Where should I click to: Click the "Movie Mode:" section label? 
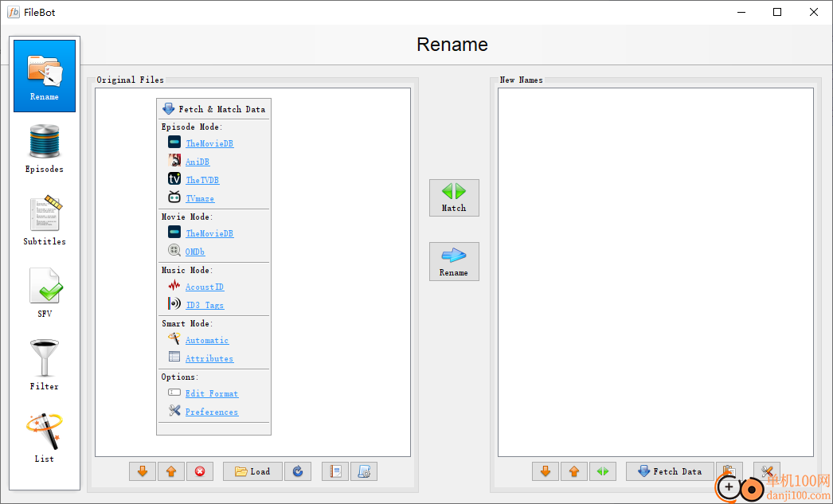tap(187, 217)
